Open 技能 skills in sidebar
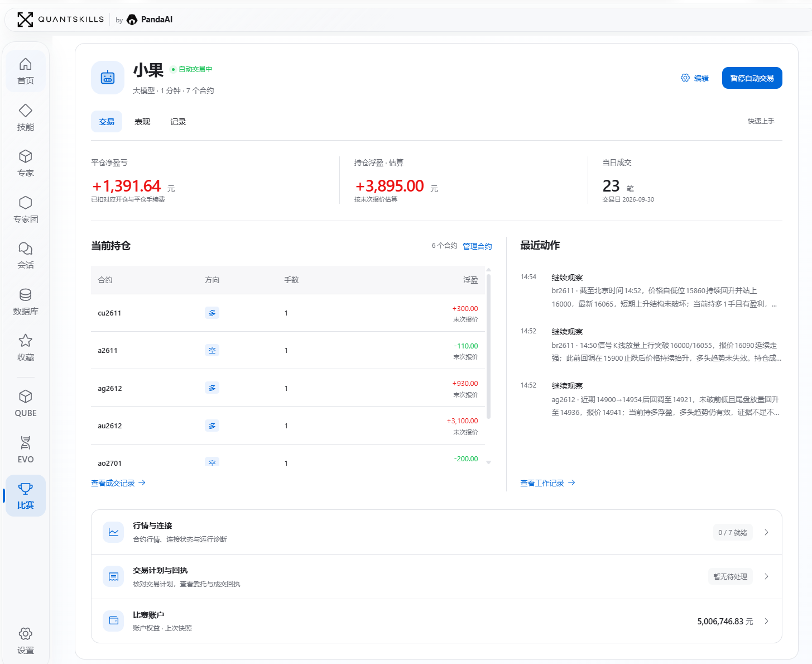812x664 pixels. (26, 117)
